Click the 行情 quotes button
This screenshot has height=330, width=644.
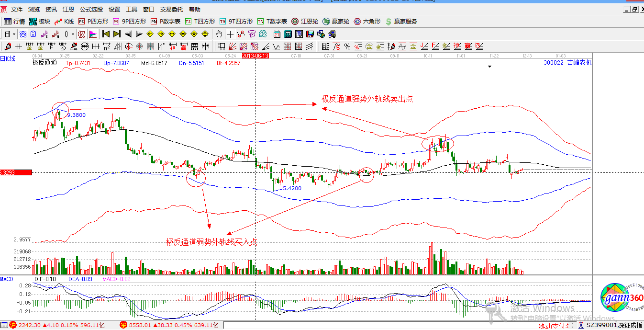click(14, 22)
